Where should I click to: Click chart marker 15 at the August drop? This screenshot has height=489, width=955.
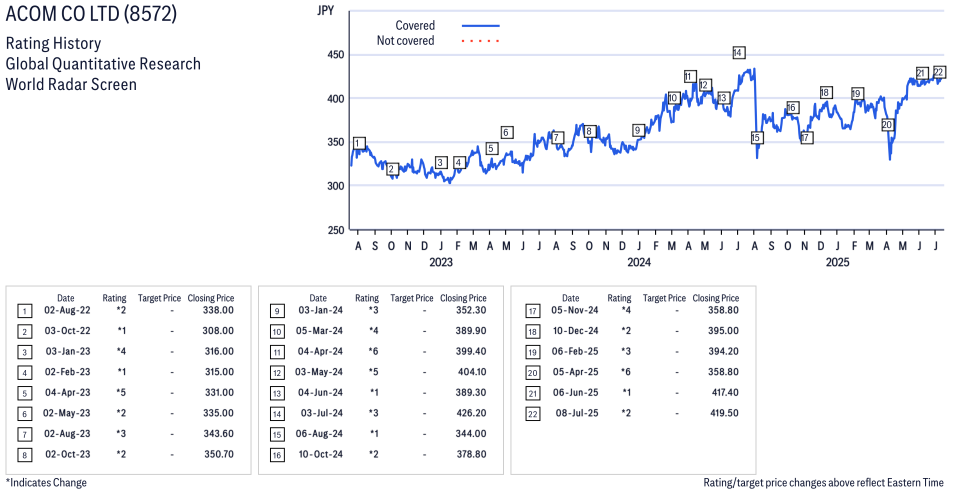(756, 138)
